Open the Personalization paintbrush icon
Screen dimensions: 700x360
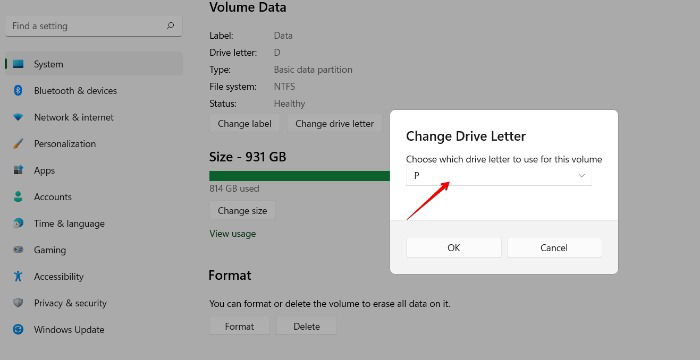click(x=18, y=144)
